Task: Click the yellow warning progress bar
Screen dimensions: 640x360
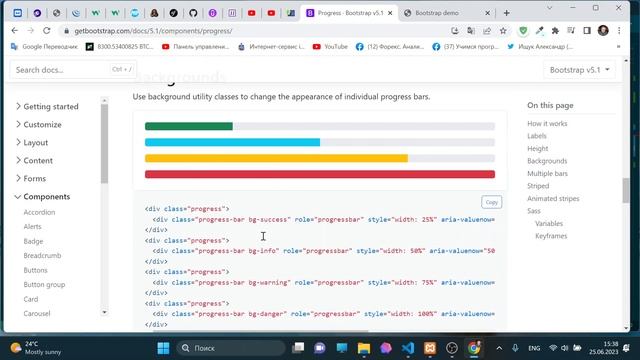Action: point(276,158)
